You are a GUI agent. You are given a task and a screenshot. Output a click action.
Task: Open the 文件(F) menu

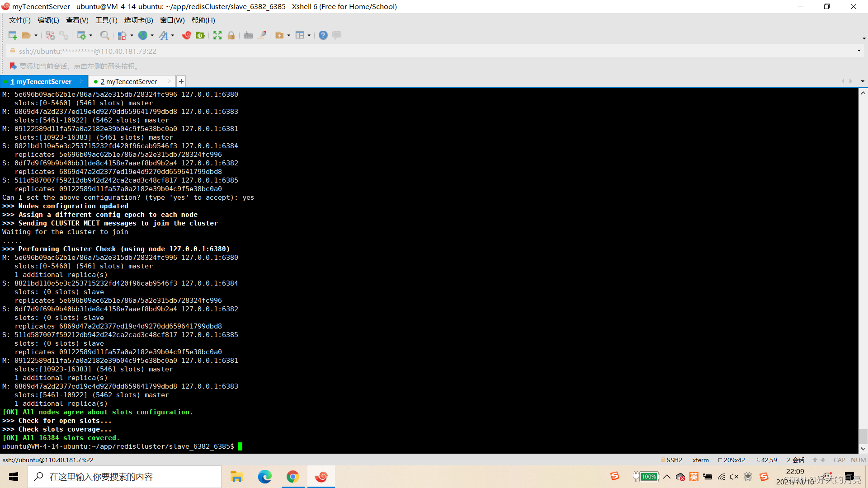click(x=20, y=20)
